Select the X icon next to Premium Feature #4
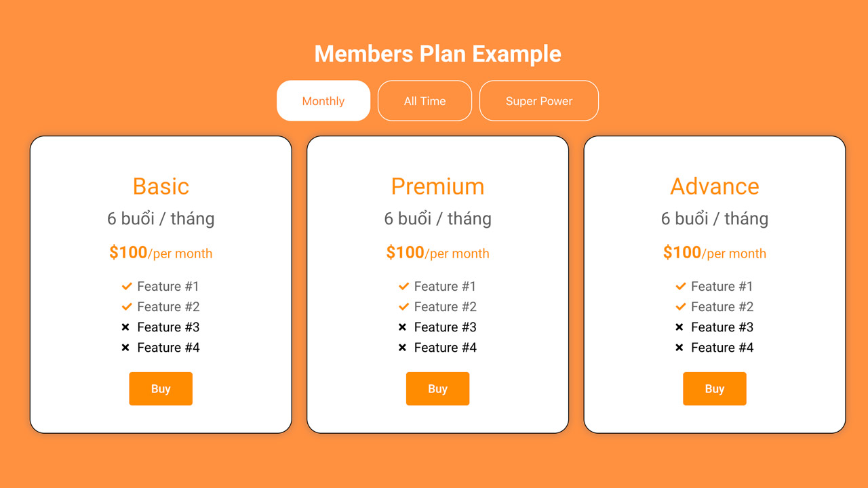Screen dimensions: 868x488 (x=401, y=347)
